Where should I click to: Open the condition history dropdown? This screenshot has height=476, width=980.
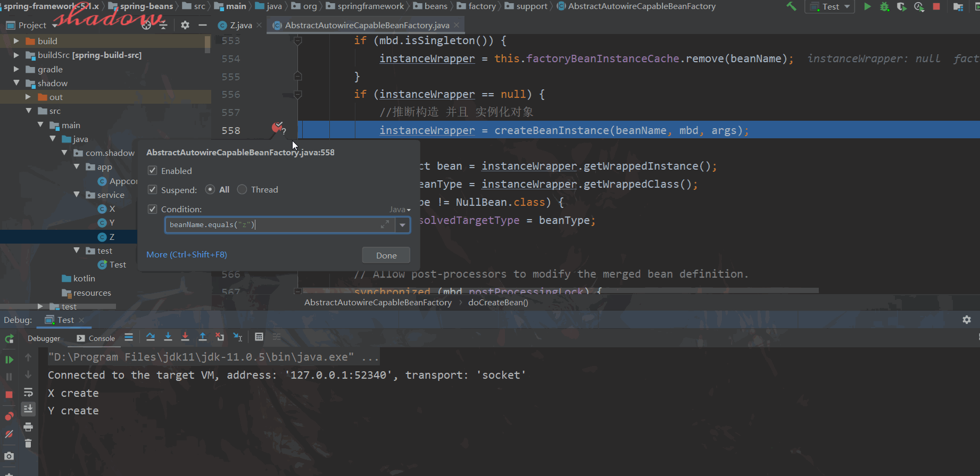point(403,225)
